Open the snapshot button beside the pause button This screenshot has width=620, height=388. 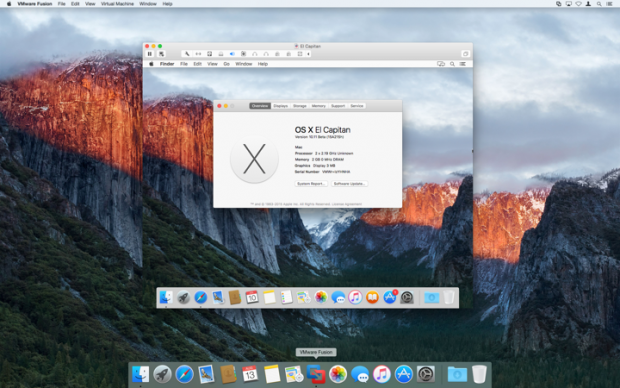click(x=161, y=54)
